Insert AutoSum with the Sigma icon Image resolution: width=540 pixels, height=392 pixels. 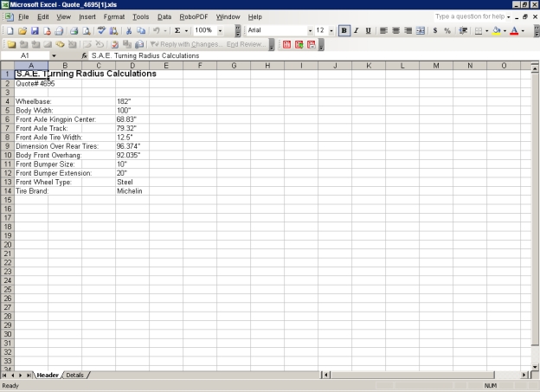[x=177, y=31]
